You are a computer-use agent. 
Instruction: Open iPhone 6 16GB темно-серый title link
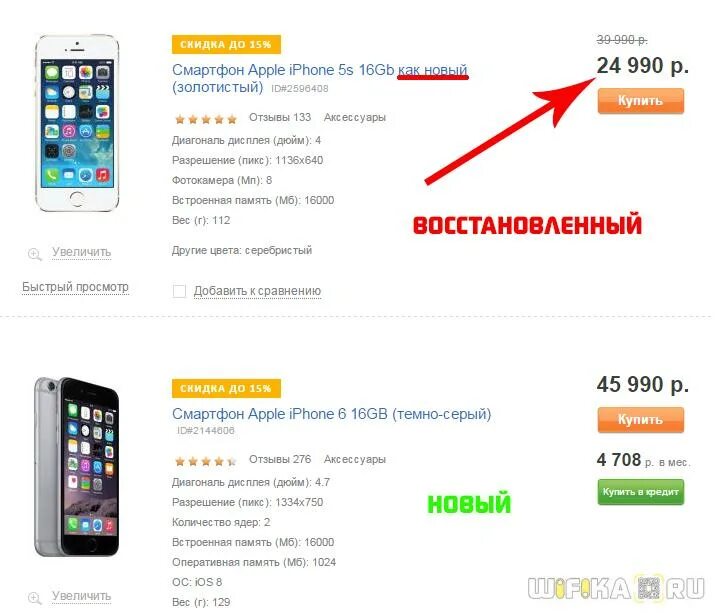tap(332, 414)
